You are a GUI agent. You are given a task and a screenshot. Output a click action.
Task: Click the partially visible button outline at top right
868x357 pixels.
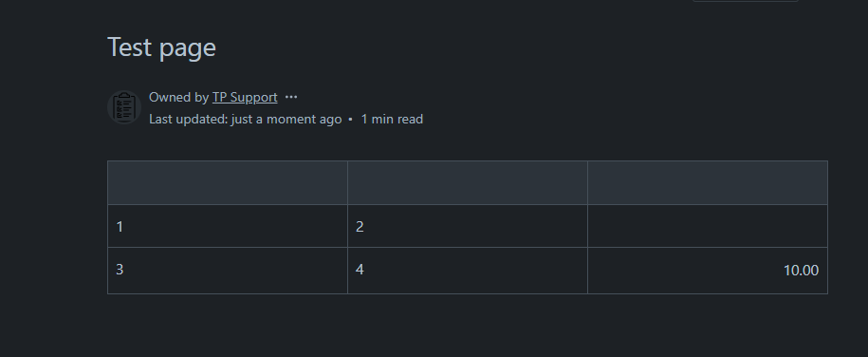pos(745,1)
